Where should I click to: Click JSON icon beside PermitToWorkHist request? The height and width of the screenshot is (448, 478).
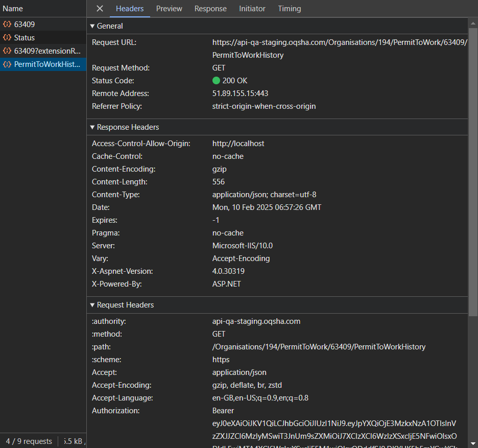(7, 64)
